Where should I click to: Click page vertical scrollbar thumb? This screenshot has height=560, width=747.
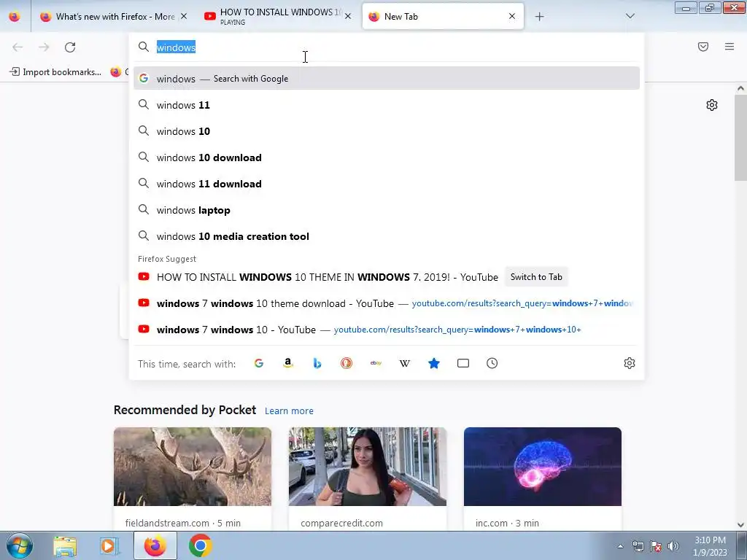pos(740,138)
